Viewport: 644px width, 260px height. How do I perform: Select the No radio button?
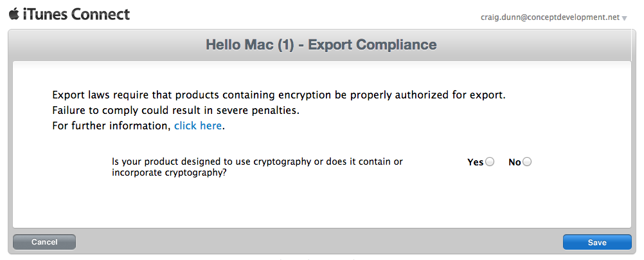click(x=527, y=162)
